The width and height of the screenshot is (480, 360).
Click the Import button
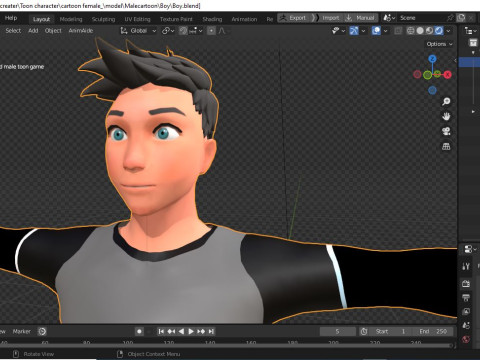[329, 18]
